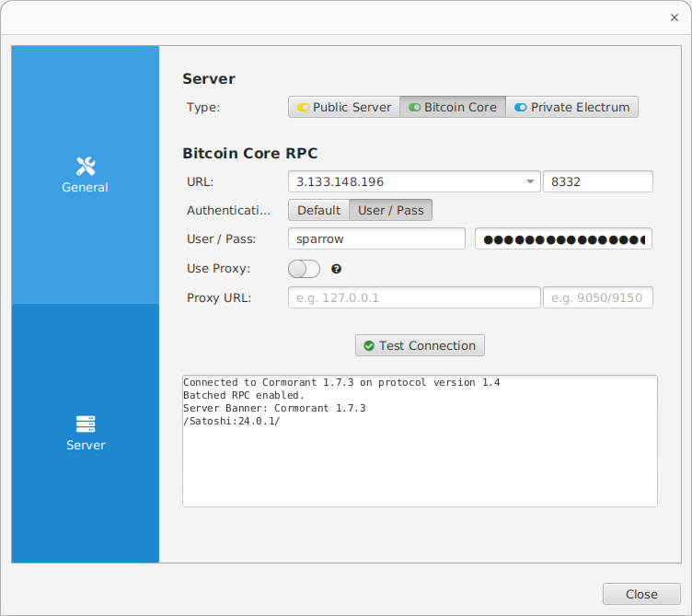Viewport: 692px width, 616px height.
Task: Click the connection results text area
Action: pyautogui.click(x=420, y=441)
